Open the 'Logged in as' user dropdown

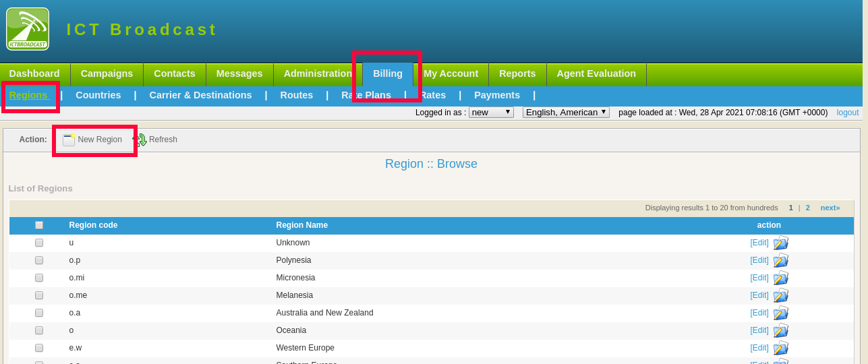491,113
